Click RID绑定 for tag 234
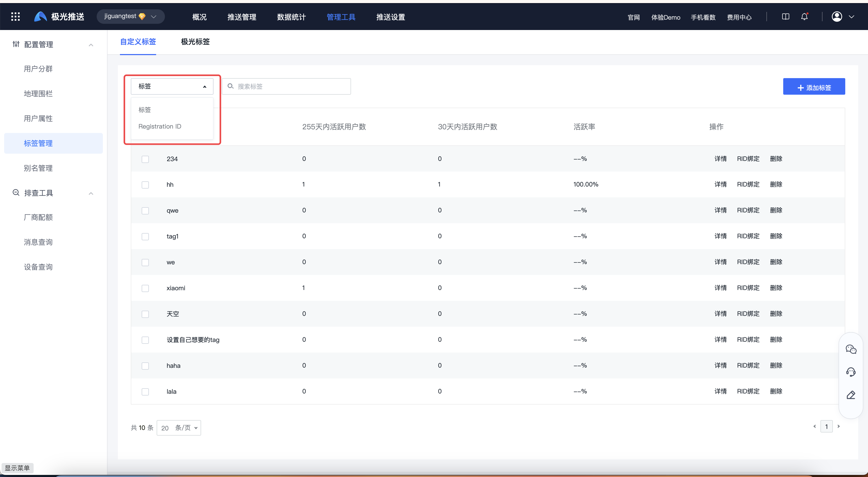The image size is (868, 477). pos(748,159)
